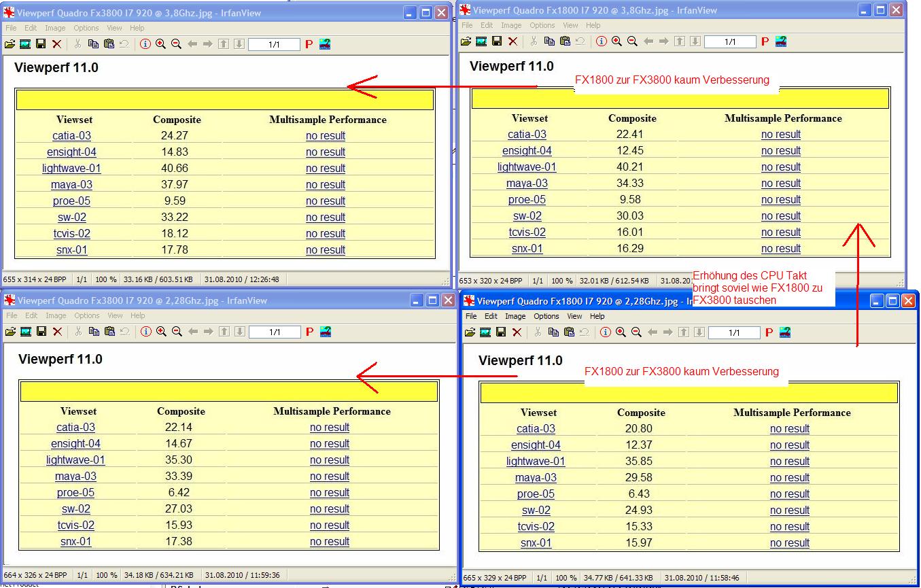Click composite value 24.27

(x=175, y=135)
